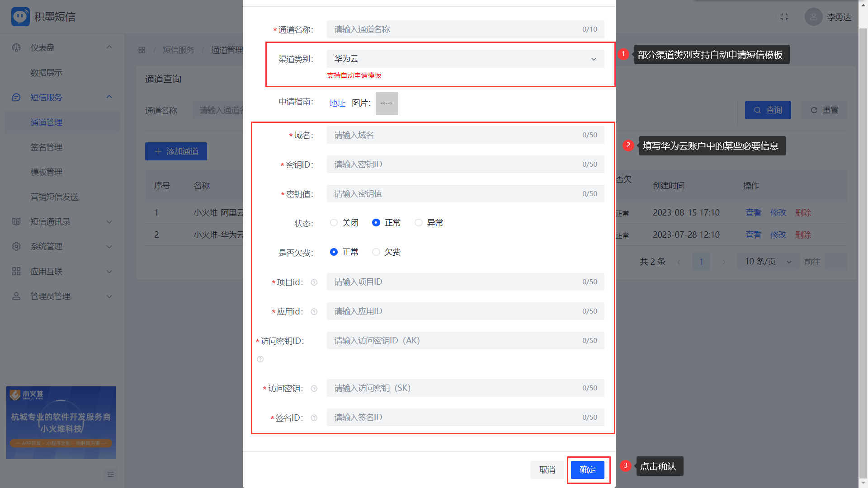
Task: Select the 关闭 status radio button
Action: coord(334,223)
